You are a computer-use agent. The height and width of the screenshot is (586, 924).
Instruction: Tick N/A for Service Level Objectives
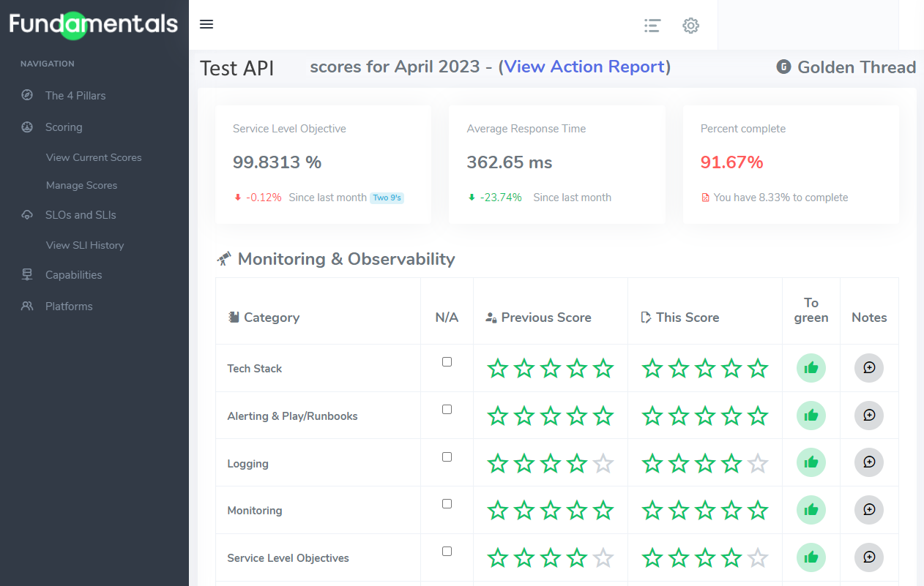pyautogui.click(x=447, y=551)
